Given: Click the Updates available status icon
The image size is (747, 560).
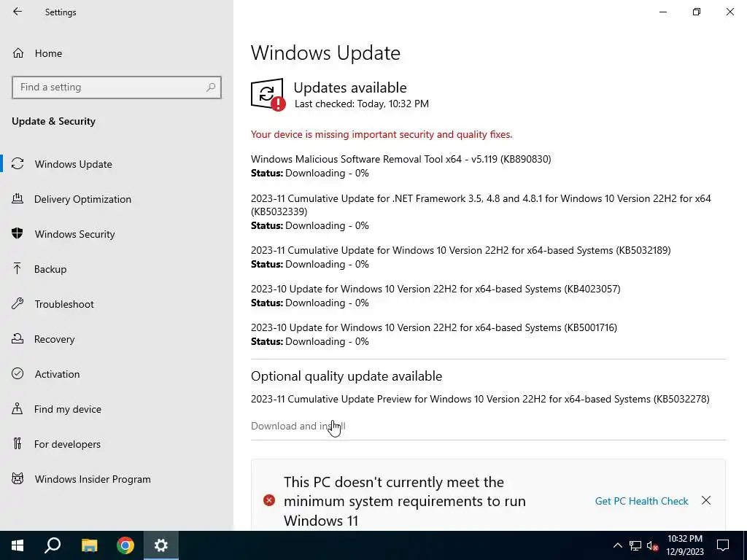Looking at the screenshot, I should point(268,94).
